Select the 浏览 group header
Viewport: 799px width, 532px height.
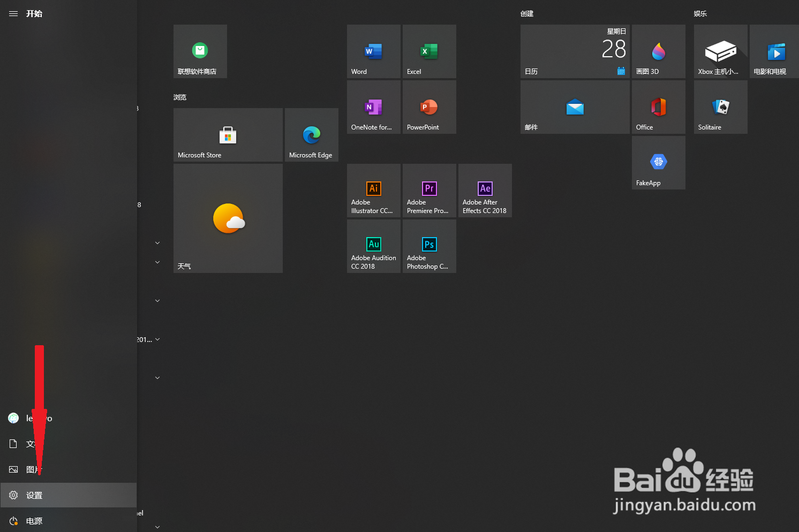[180, 97]
